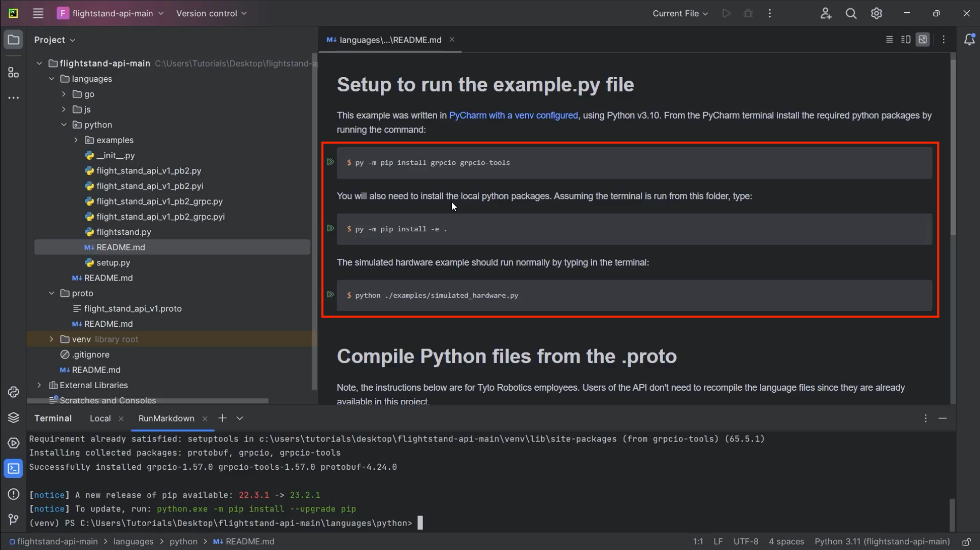Select the README.md editor tab
The image size is (980, 550).
pos(388,40)
